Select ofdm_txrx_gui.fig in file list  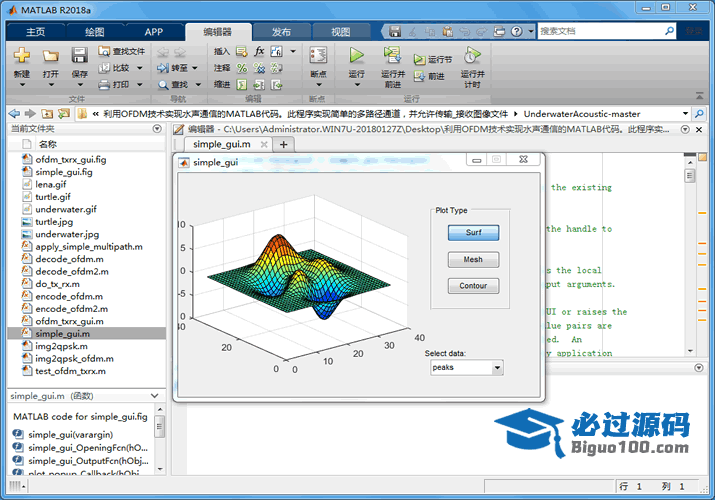click(x=71, y=160)
